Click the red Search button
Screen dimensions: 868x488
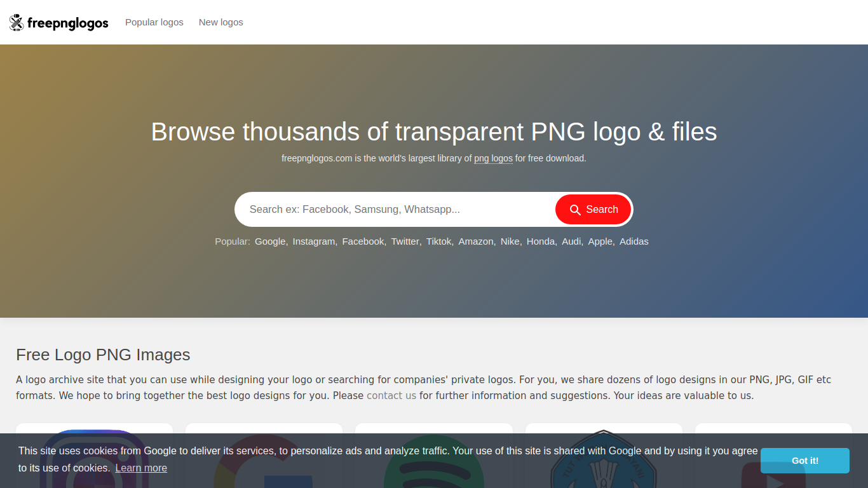click(x=593, y=210)
